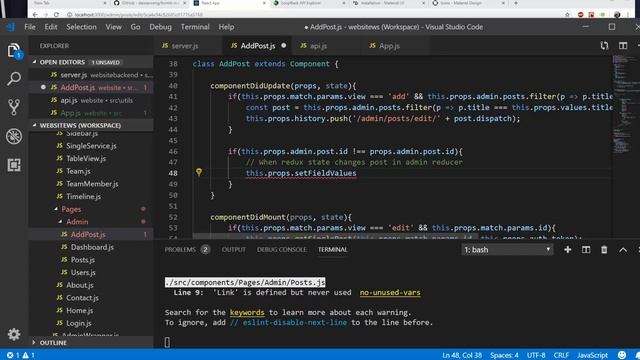
Task: Change JavaScript language mode
Action: coord(592,355)
